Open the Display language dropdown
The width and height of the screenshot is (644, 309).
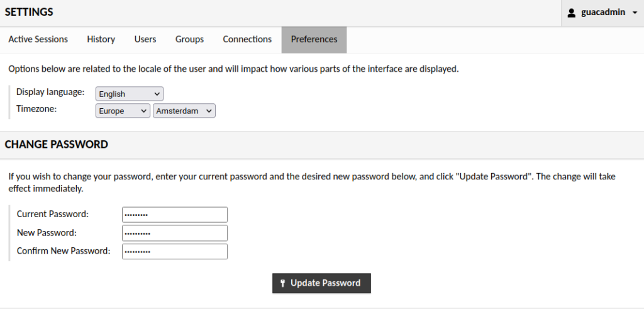(130, 94)
